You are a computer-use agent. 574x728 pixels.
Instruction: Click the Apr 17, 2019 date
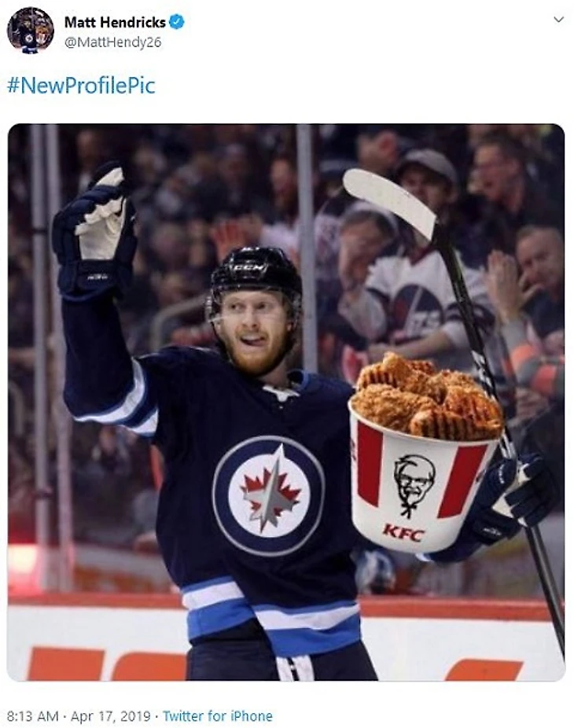[111, 716]
